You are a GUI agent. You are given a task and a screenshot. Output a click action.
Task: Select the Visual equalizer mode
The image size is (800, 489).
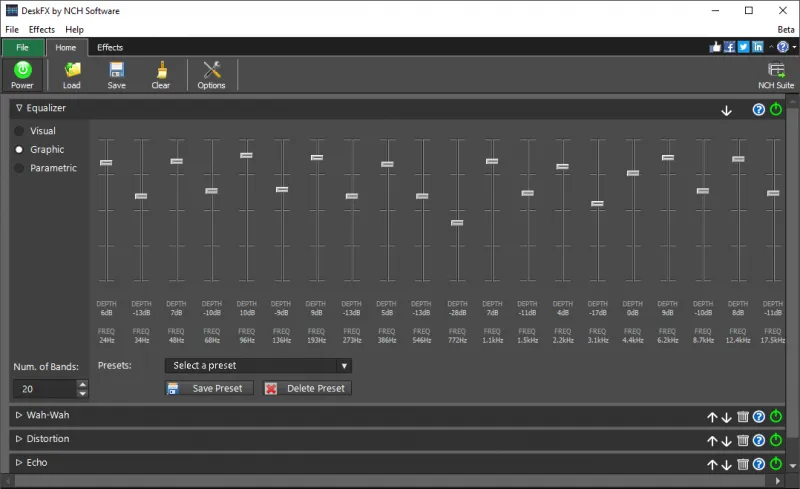(x=19, y=131)
